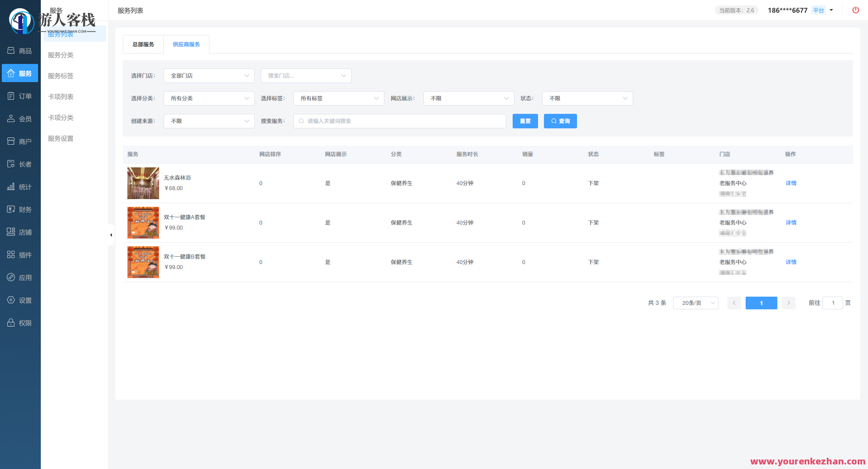
Task: Open 权限 lock icon in the sidebar
Action: [x=11, y=323]
